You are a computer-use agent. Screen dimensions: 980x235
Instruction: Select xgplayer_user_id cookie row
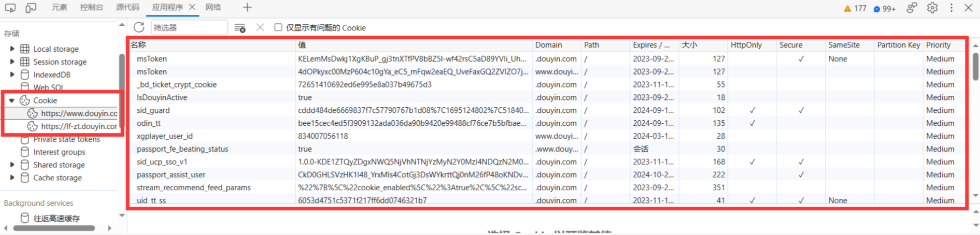(547, 136)
